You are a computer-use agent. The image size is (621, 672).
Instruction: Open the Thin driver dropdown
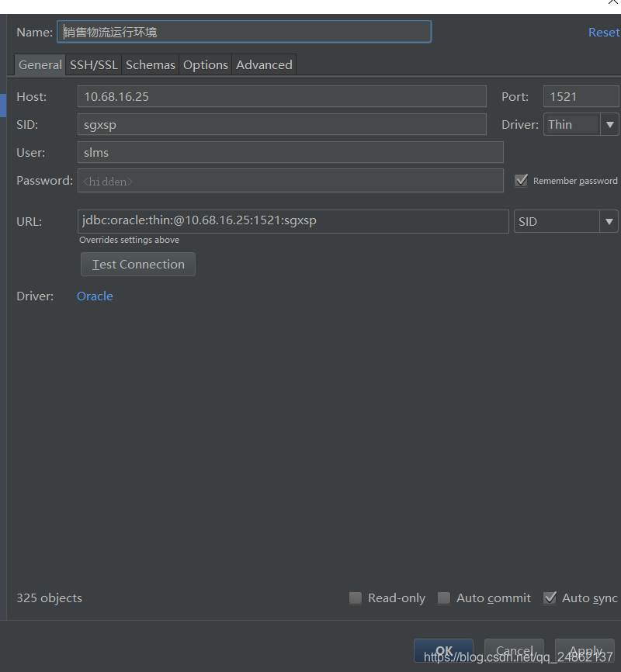coord(581,124)
